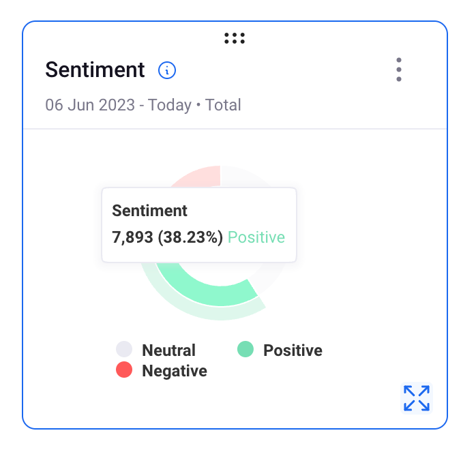The image size is (476, 450).
Task: Open the three-dot widget options menu
Action: click(x=399, y=70)
